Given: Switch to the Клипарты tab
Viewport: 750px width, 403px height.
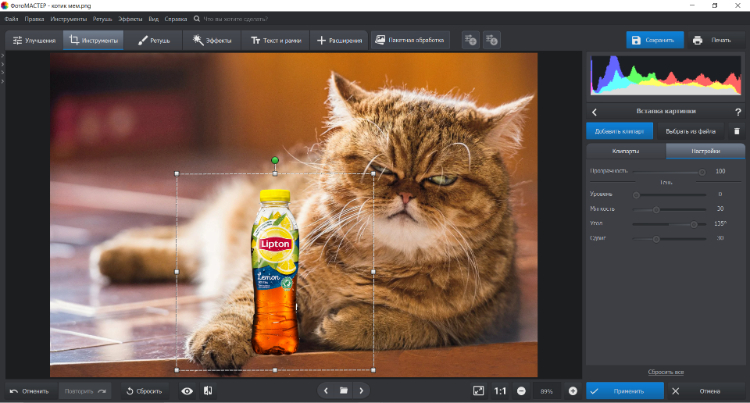Looking at the screenshot, I should point(625,151).
